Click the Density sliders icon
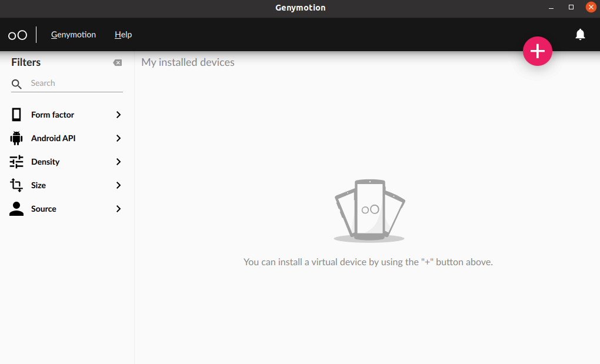 click(x=16, y=162)
